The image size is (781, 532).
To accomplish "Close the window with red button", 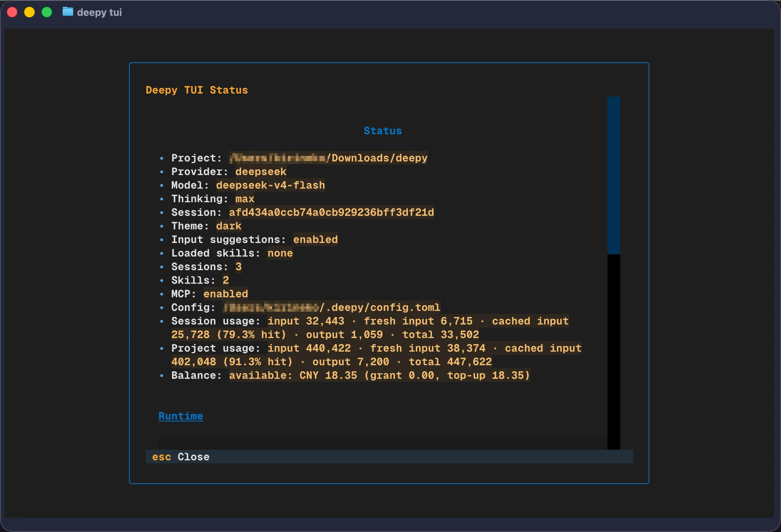I will (x=12, y=12).
